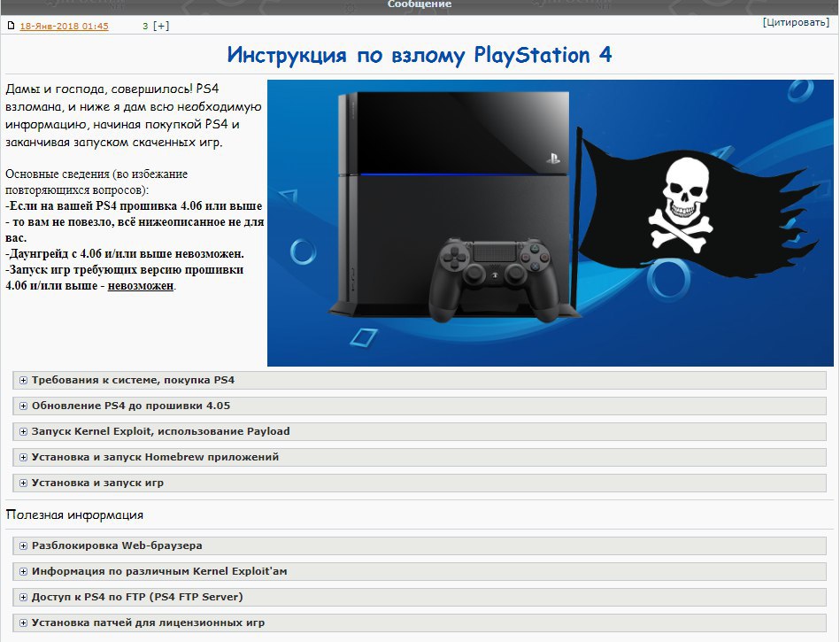Click the paragraph starting Дамы и господа
Viewport: 840px width, 642px height.
point(134,115)
